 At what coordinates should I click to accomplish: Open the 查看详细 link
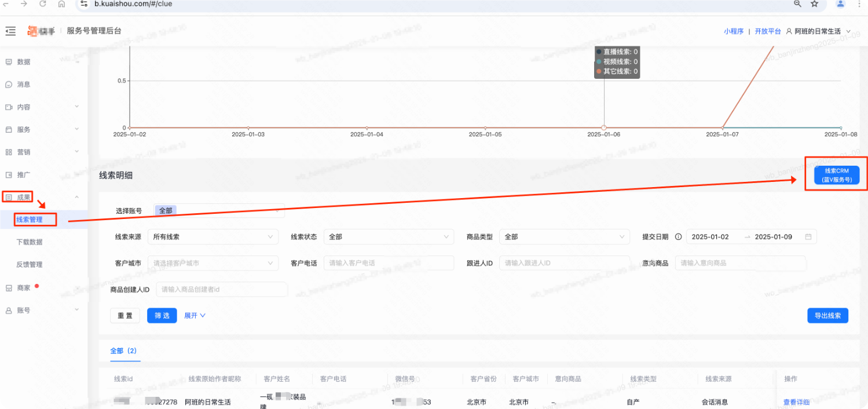pyautogui.click(x=796, y=402)
